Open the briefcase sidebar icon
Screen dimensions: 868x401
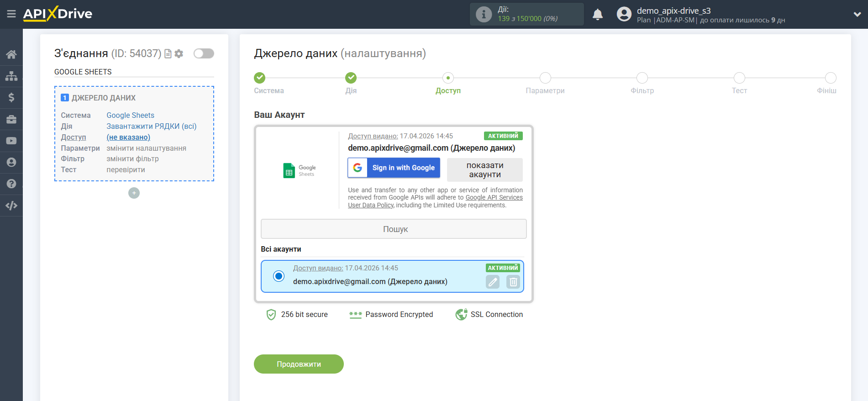coord(11,119)
